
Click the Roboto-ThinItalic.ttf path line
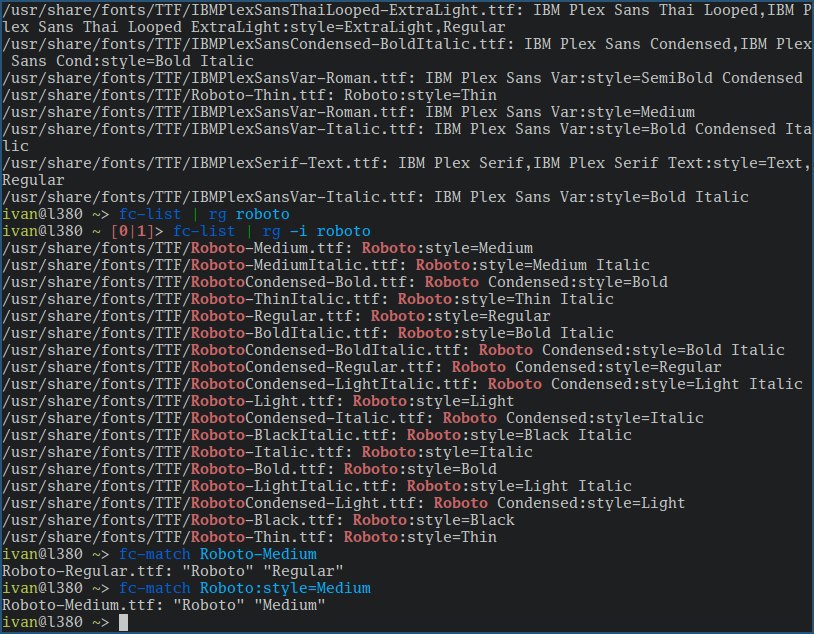point(308,299)
